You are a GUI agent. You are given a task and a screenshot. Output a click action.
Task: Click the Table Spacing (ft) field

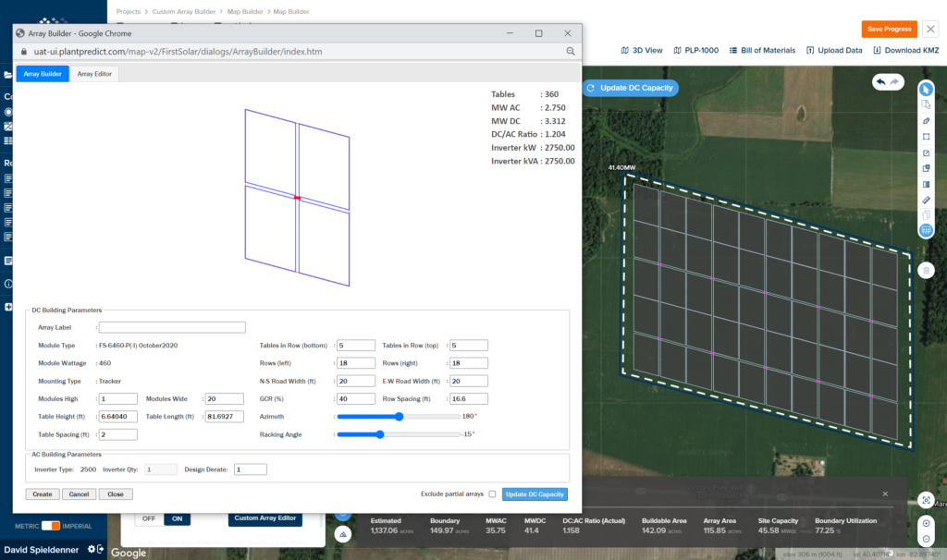coord(117,434)
